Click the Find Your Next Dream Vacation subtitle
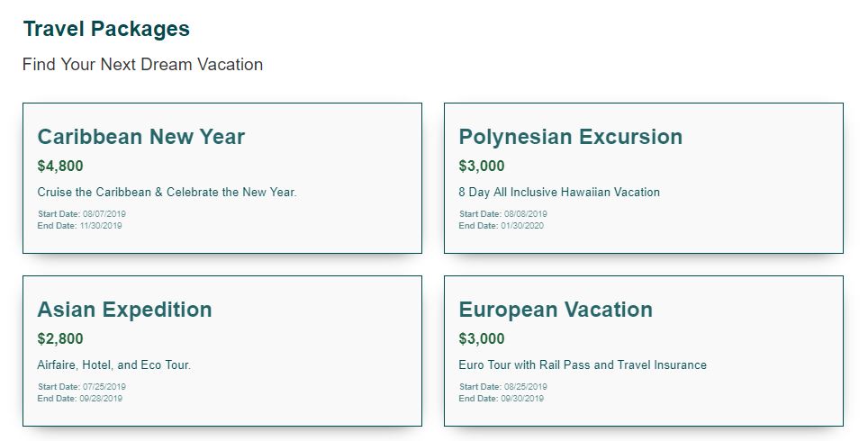The height and width of the screenshot is (441, 868). [x=142, y=65]
